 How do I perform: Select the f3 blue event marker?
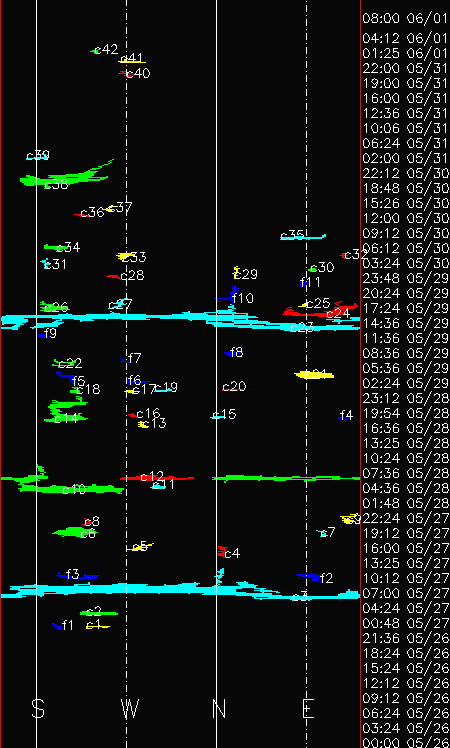pyautogui.click(x=78, y=576)
